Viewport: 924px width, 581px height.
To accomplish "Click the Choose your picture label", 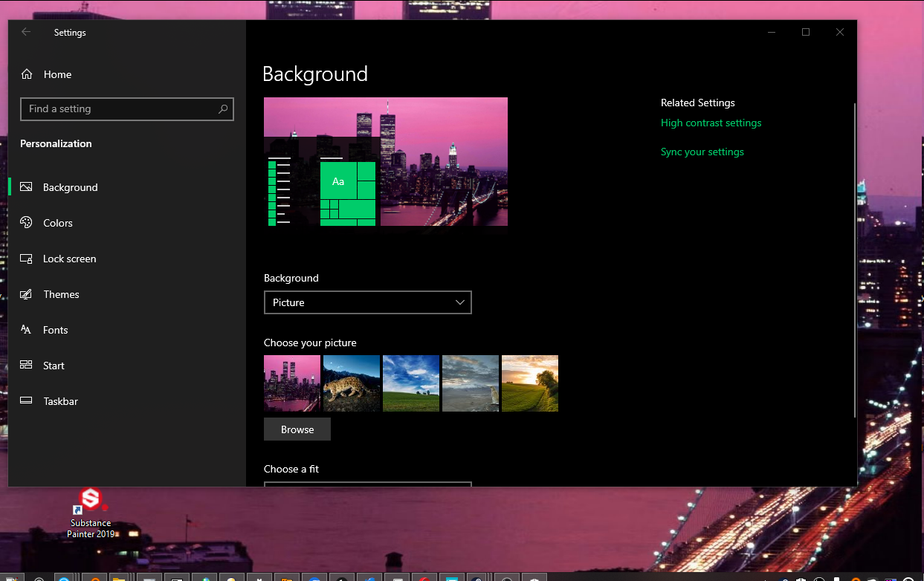I will (x=310, y=343).
